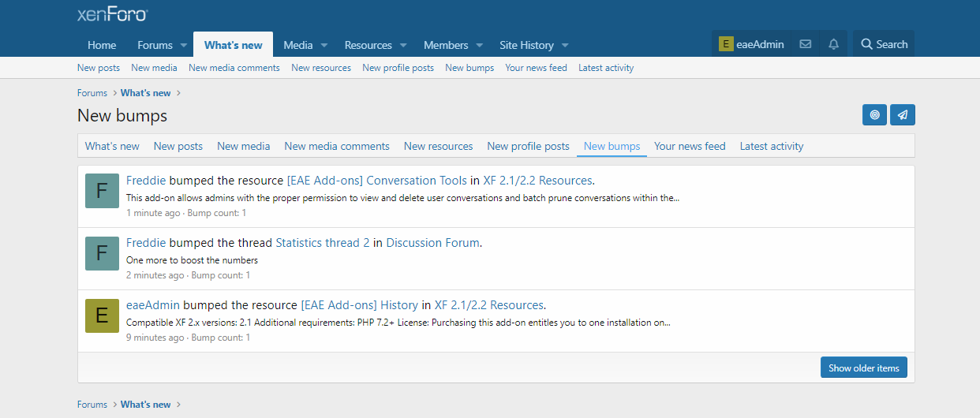Switch to the New profile posts tab
The width and height of the screenshot is (980, 418).
click(528, 146)
